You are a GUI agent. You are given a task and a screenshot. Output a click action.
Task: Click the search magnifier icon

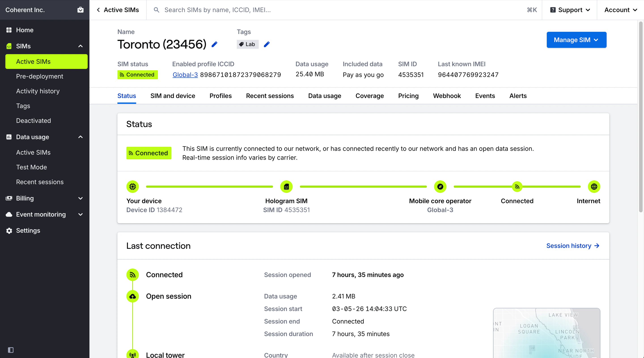pyautogui.click(x=157, y=10)
